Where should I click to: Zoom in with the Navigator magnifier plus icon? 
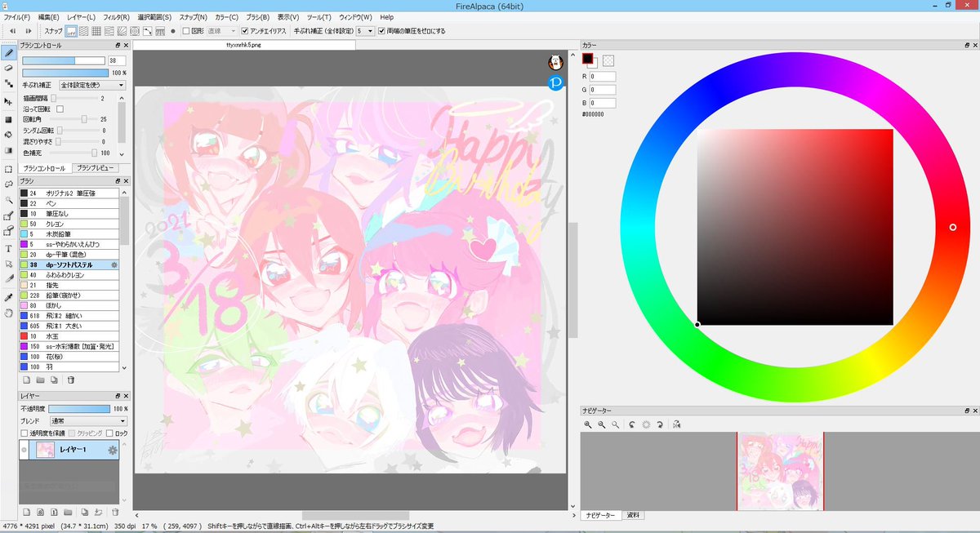[x=588, y=424]
